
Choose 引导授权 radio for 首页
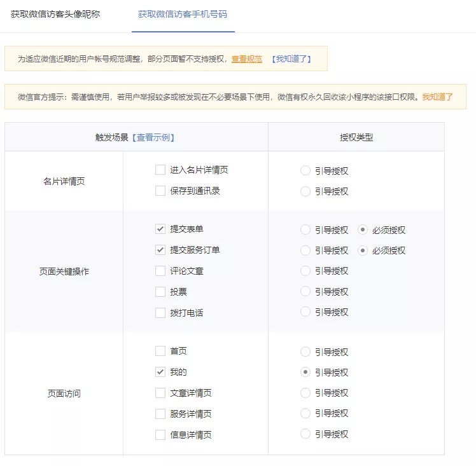305,352
